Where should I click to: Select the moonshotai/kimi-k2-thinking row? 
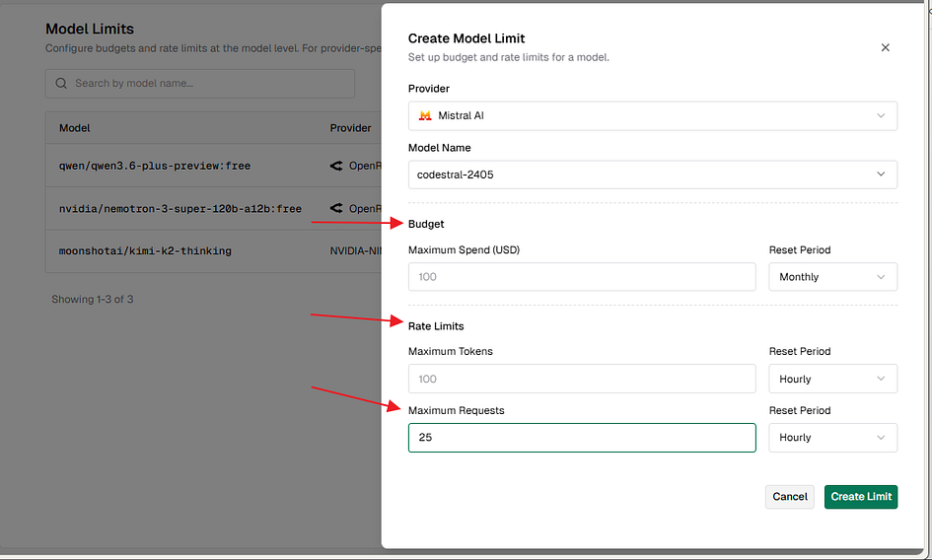click(x=213, y=251)
